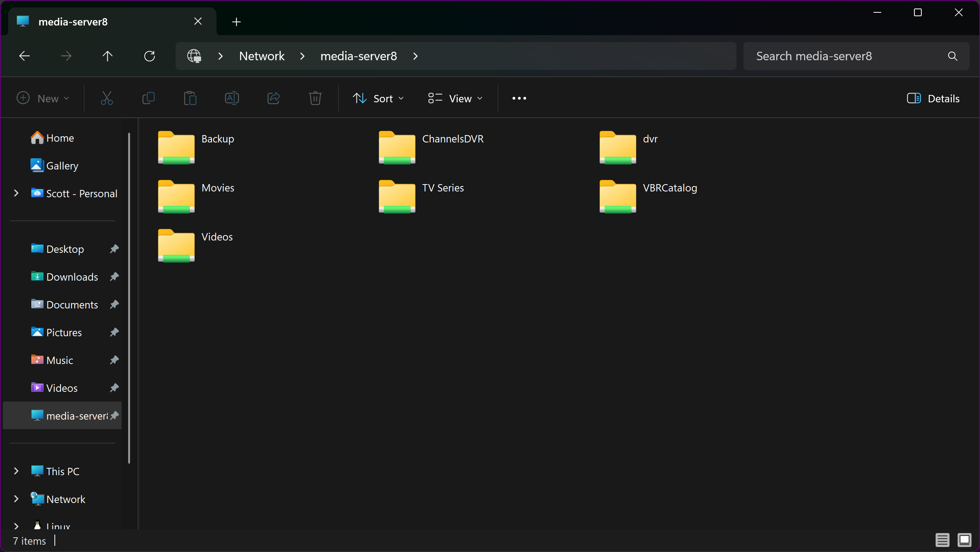
Task: Open the View dropdown menu
Action: pyautogui.click(x=455, y=98)
